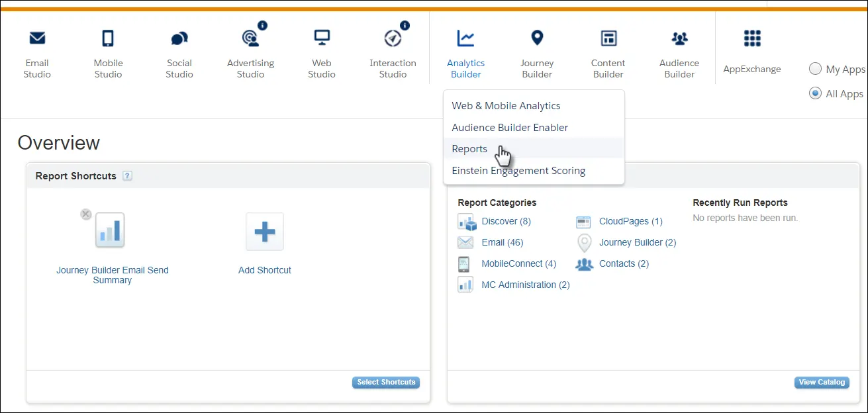Click the Report Shortcuts panel title
The width and height of the screenshot is (868, 413).
(x=76, y=176)
